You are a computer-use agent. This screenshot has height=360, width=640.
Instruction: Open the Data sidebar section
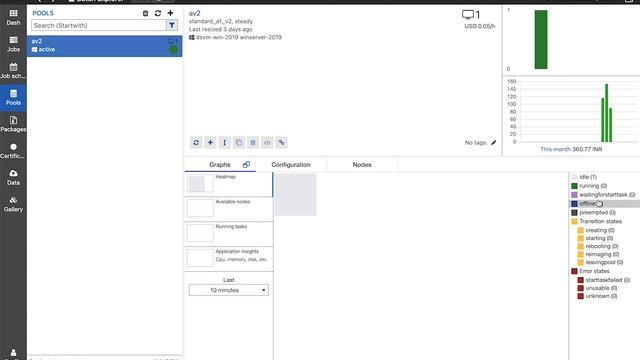coord(13,178)
